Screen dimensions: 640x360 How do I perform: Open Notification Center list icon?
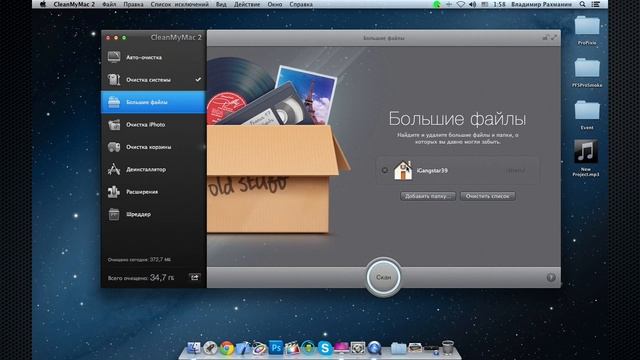[x=596, y=4]
